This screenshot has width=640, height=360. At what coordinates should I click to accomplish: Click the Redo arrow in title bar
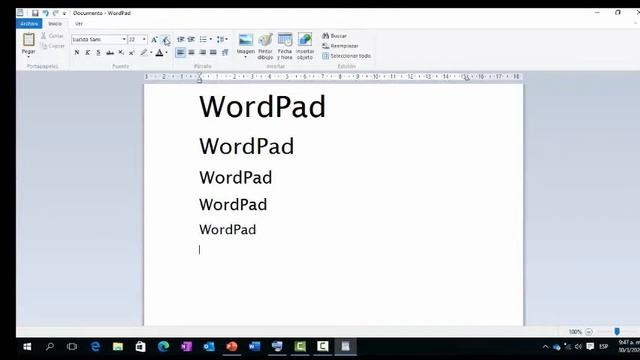pos(56,13)
